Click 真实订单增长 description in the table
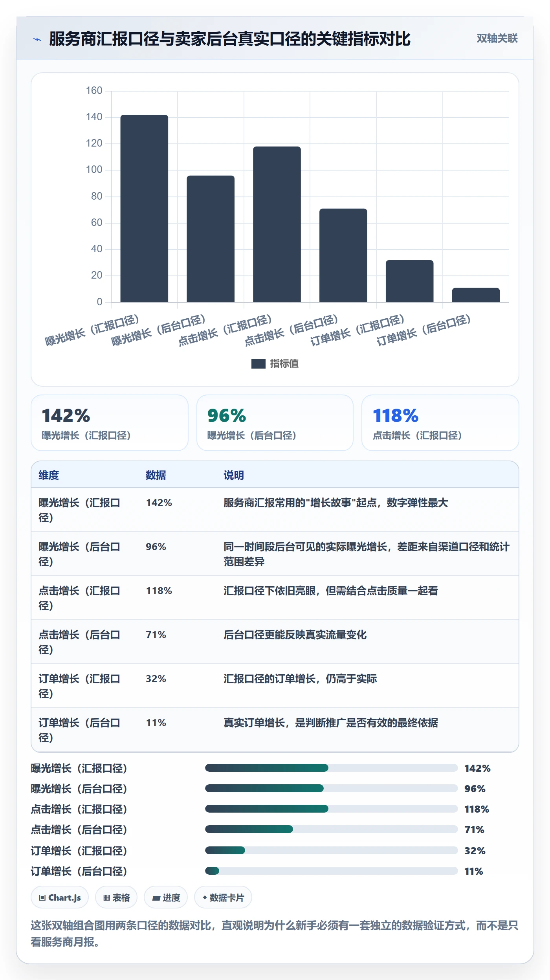The height and width of the screenshot is (980, 550). (x=331, y=723)
